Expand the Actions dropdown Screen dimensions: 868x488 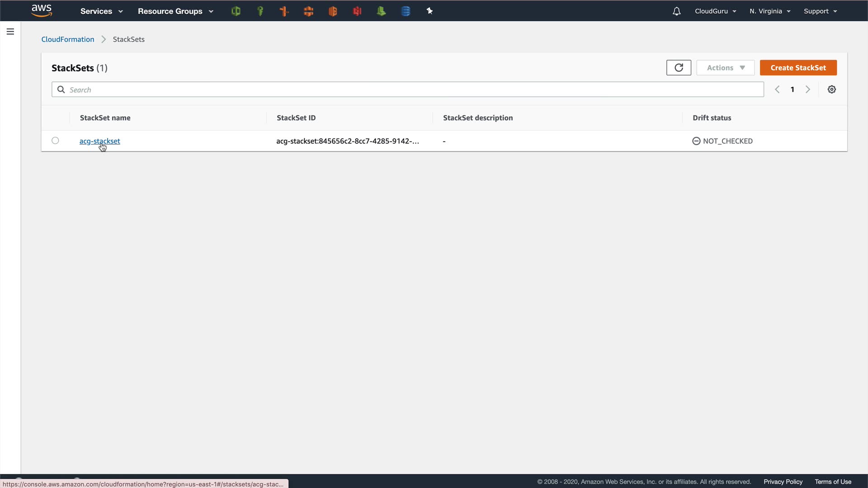(725, 68)
